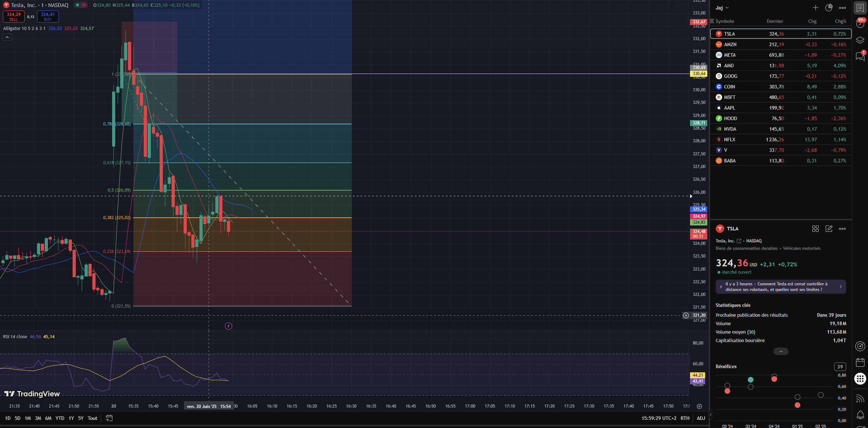Click the 0,618 Fibonacci level label
The height and width of the screenshot is (428, 868).
click(117, 163)
